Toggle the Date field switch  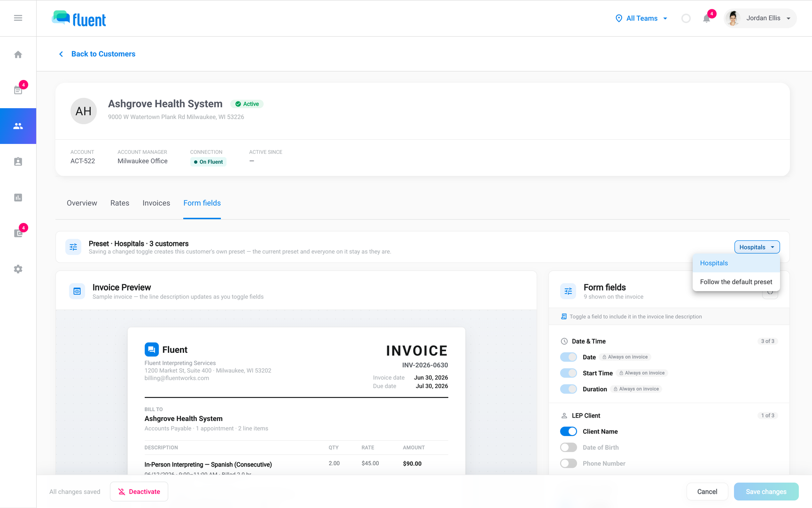[x=569, y=357]
